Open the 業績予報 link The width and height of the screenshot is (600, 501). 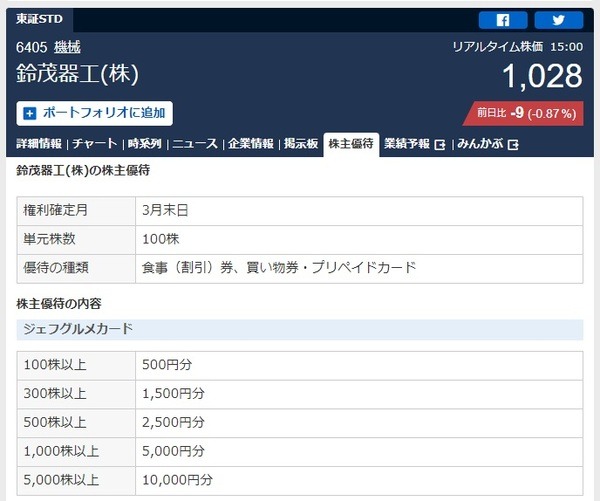pyautogui.click(x=407, y=144)
